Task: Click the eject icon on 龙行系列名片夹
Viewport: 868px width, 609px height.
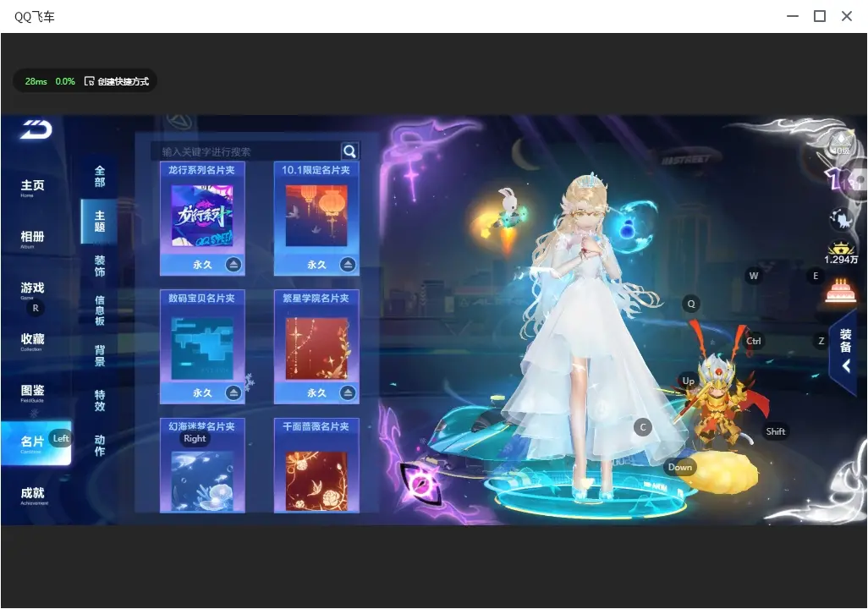Action: pos(233,265)
